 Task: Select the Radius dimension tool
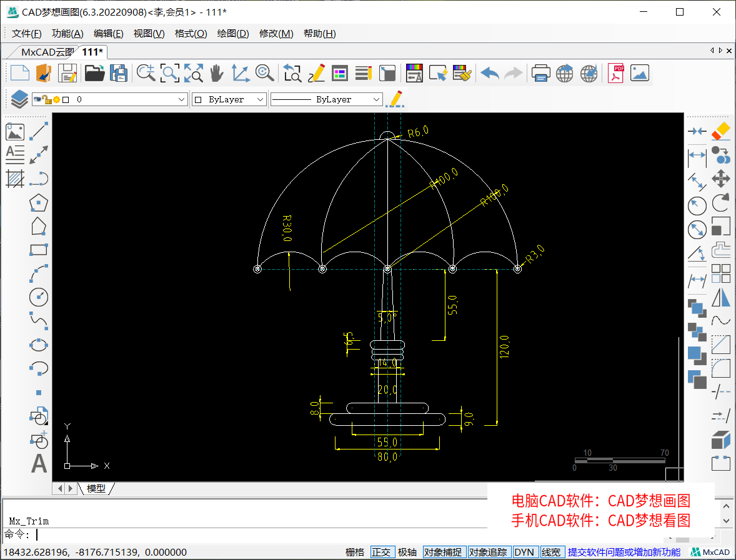(697, 206)
